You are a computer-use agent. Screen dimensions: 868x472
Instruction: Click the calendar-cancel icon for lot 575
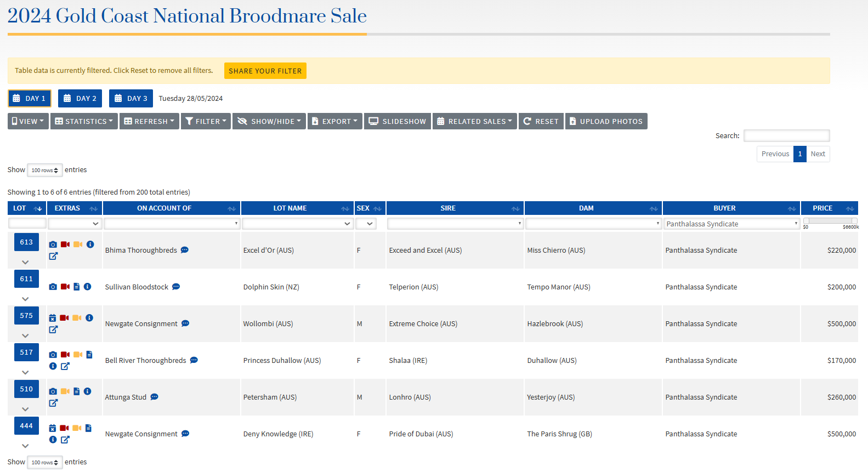[x=53, y=318]
